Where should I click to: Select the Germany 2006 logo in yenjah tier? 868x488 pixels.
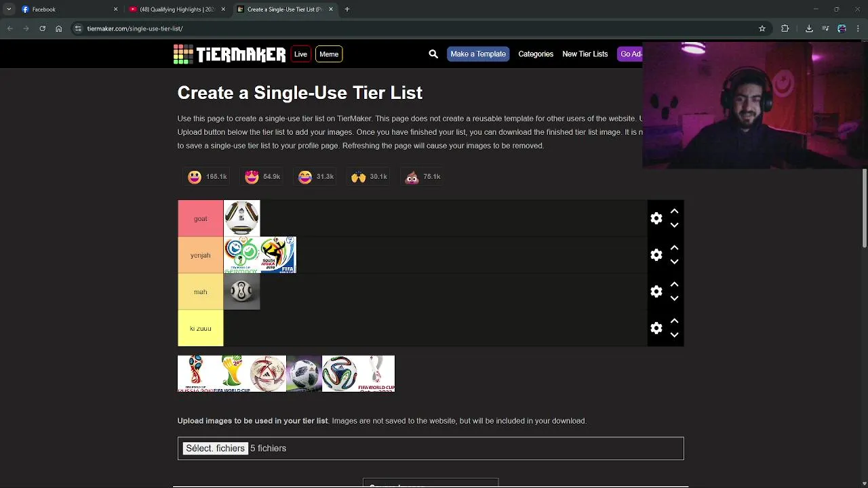tap(241, 255)
